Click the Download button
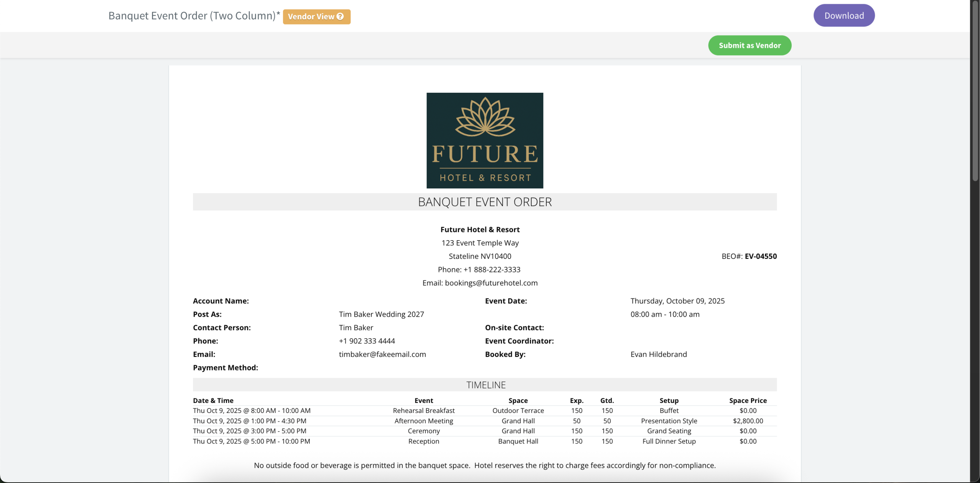 tap(844, 16)
